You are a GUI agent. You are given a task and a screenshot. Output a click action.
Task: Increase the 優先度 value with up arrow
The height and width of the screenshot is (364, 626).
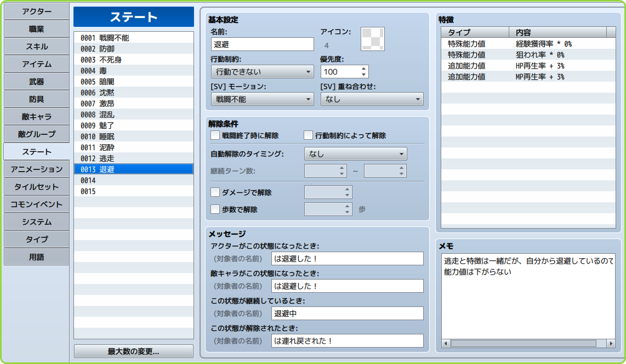[x=363, y=69]
